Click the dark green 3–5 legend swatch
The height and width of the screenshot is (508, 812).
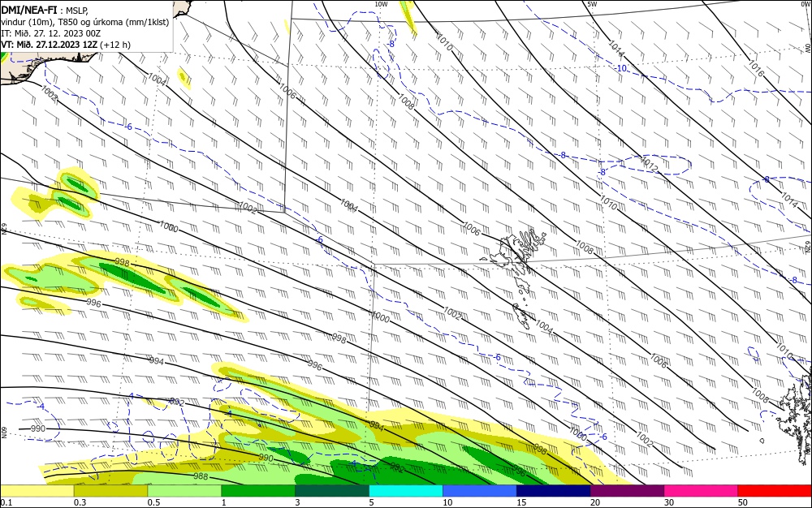pos(332,491)
